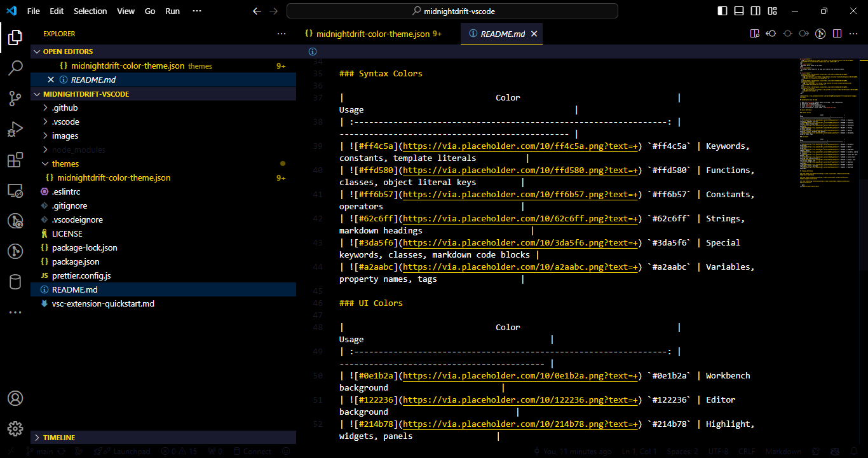Collapse the Open Editors section

[x=163, y=52]
